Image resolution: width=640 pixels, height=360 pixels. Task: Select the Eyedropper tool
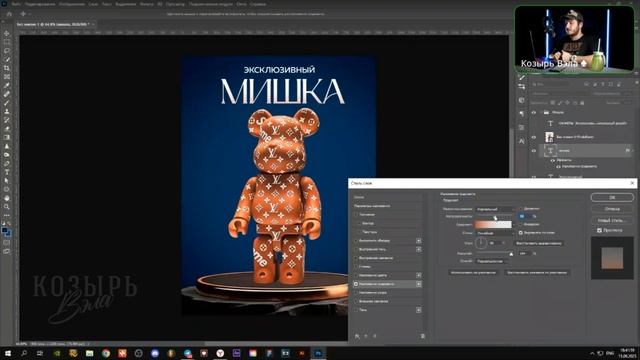click(7, 85)
